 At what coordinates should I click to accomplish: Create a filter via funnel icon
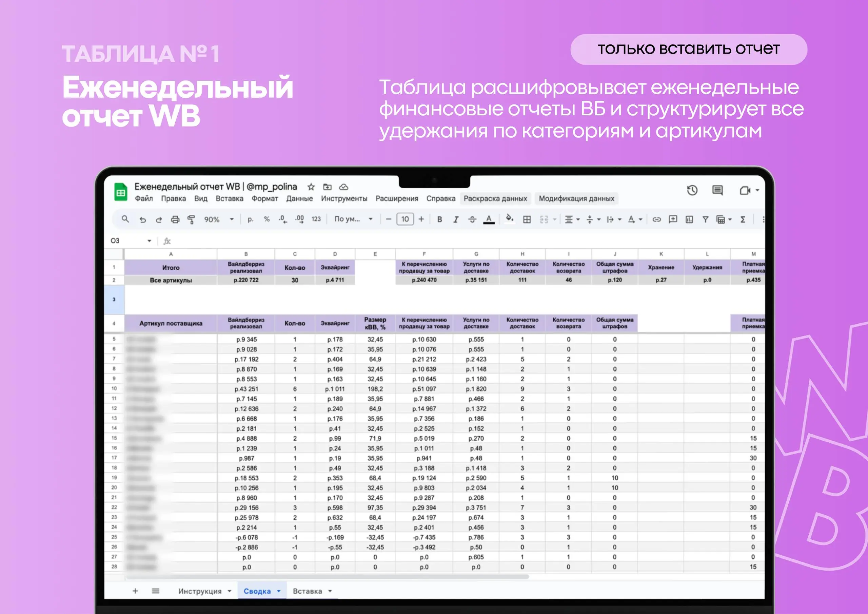click(706, 219)
